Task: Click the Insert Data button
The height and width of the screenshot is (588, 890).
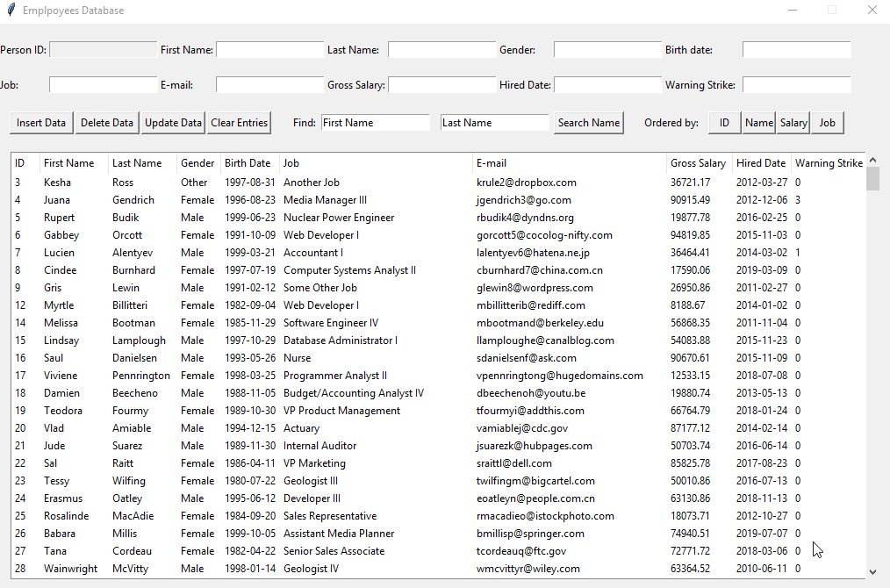Action: (40, 123)
